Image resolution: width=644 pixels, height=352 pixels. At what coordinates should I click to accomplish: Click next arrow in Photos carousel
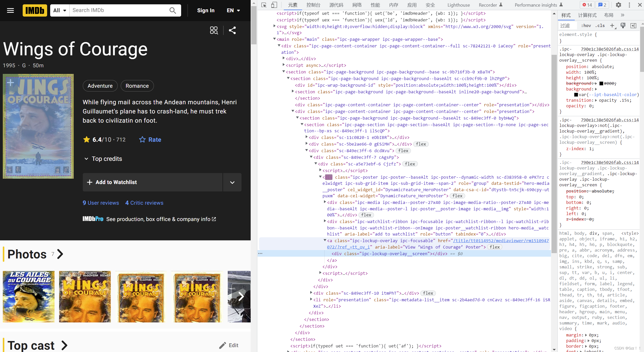tap(241, 296)
